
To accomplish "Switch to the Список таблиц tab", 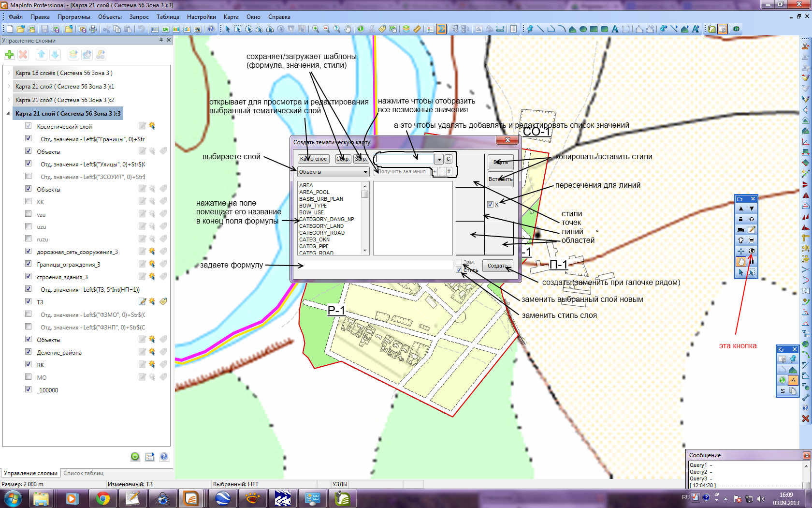I will (x=84, y=473).
